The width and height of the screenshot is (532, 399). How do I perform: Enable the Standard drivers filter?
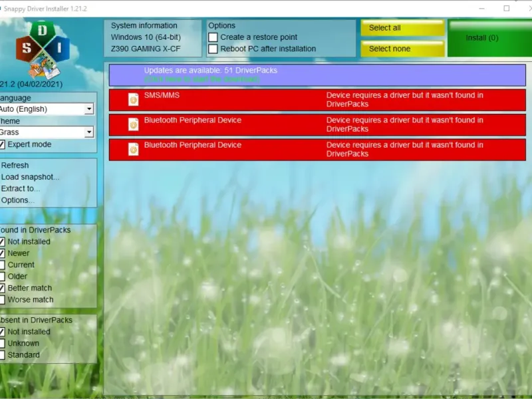pyautogui.click(x=2, y=355)
